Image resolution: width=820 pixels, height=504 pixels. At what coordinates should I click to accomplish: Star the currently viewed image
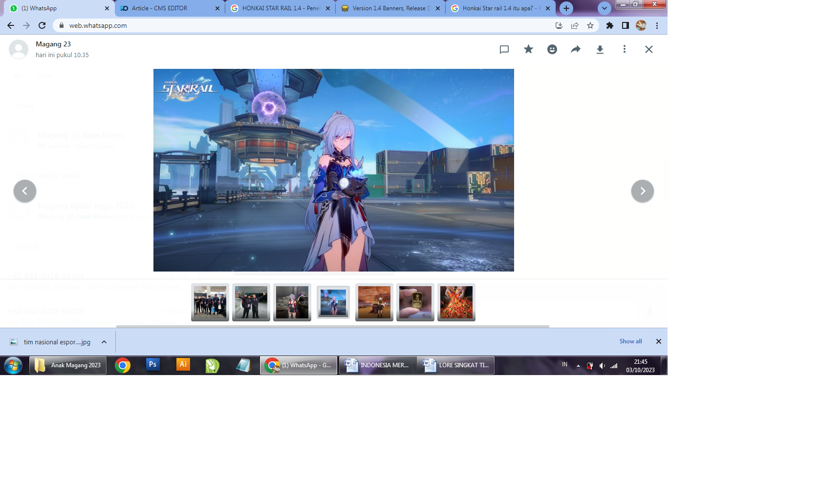[x=528, y=49]
